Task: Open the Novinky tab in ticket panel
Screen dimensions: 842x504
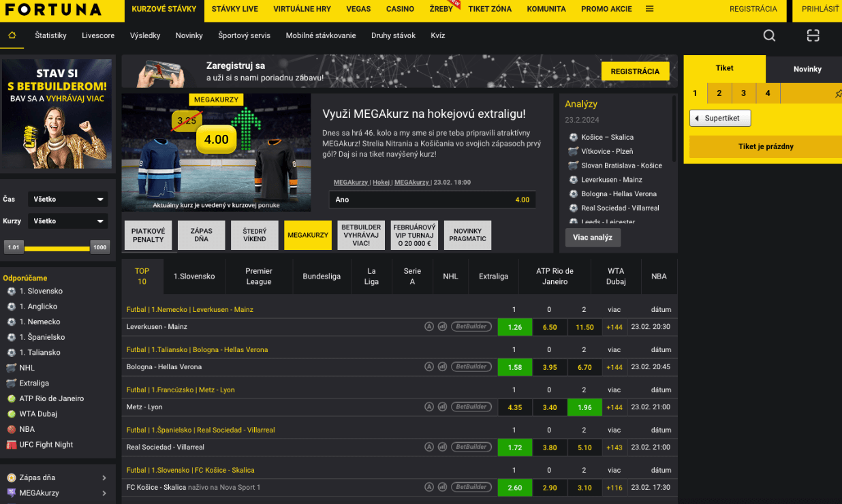Action: [807, 69]
